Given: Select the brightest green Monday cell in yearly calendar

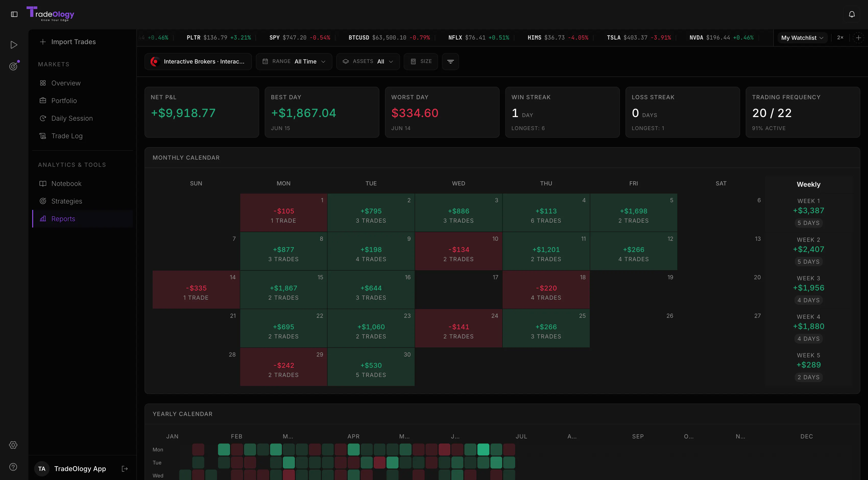Looking at the screenshot, I should [483, 449].
